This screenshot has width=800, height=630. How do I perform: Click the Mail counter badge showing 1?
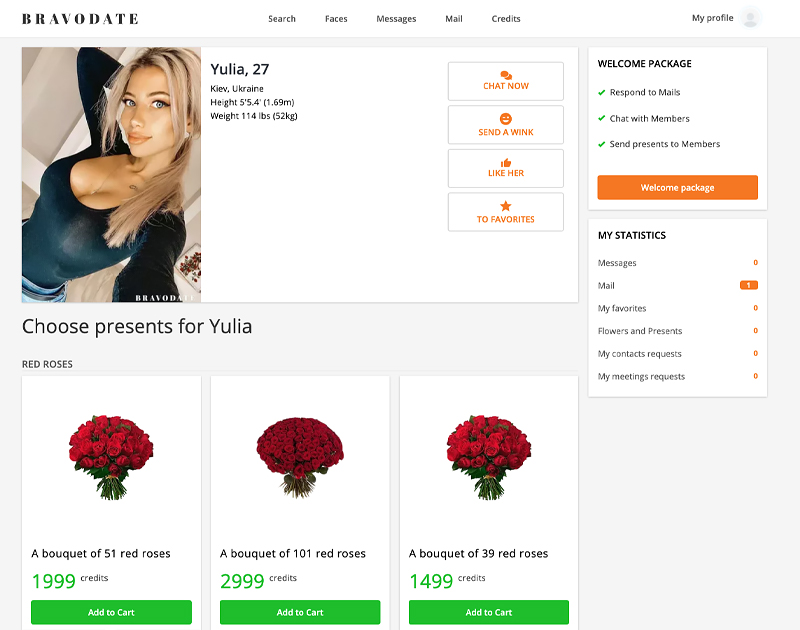tap(748, 285)
